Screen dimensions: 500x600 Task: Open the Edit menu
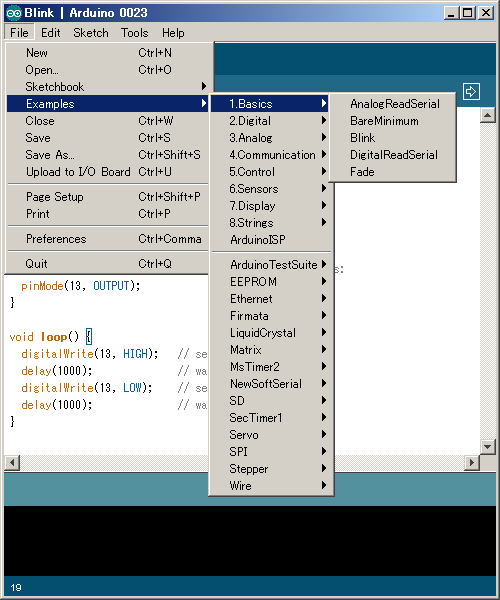coord(50,33)
